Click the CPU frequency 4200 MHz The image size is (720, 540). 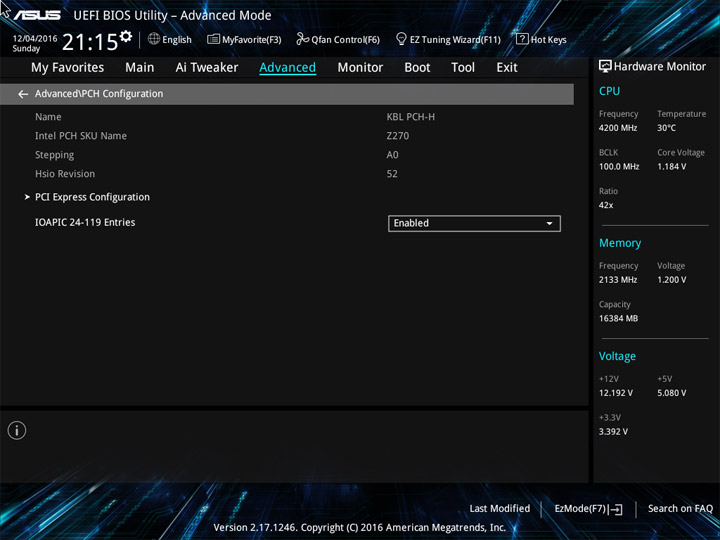(618, 128)
